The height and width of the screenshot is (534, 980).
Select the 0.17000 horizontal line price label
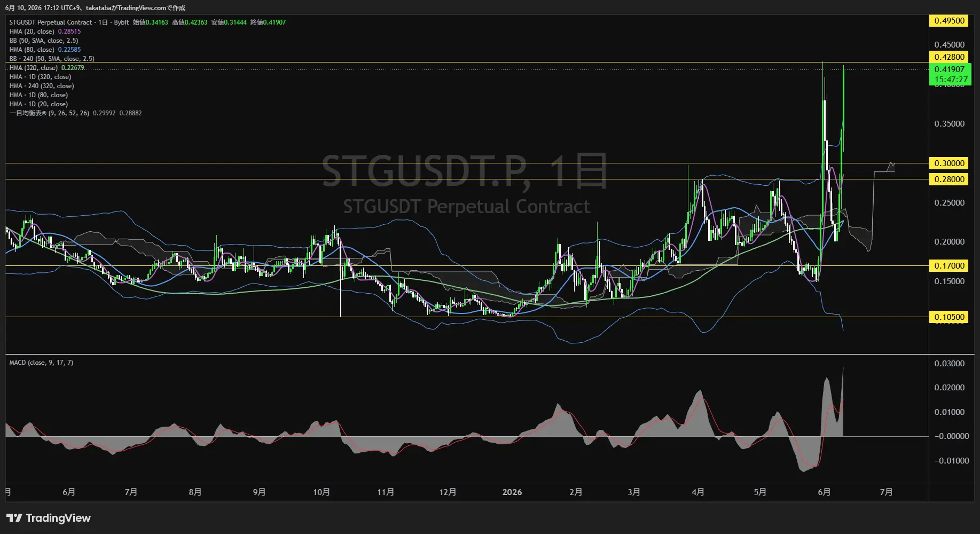coord(950,266)
